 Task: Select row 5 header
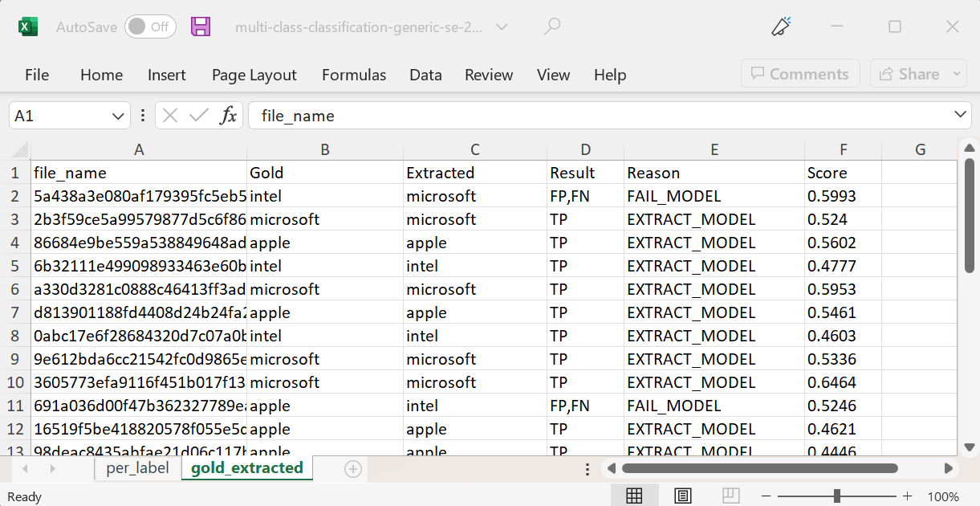pos(15,266)
